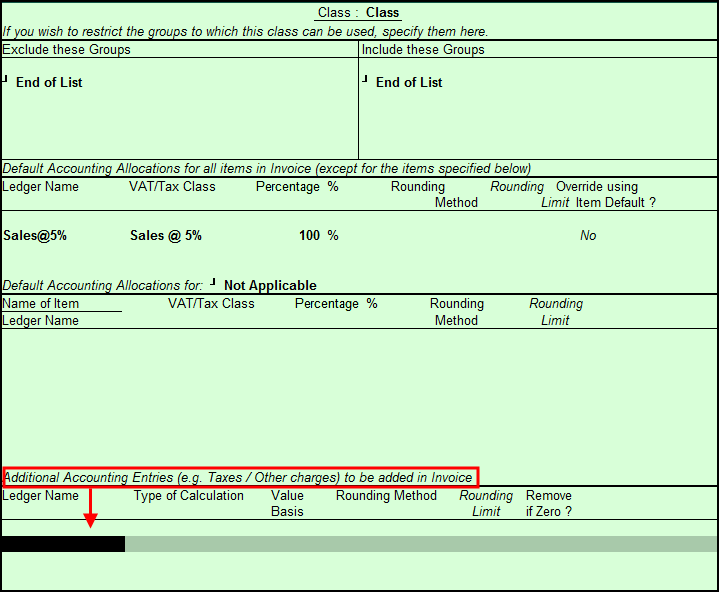This screenshot has width=719, height=592.
Task: Click the gray area of the highlighted entry row
Action: tap(420, 544)
